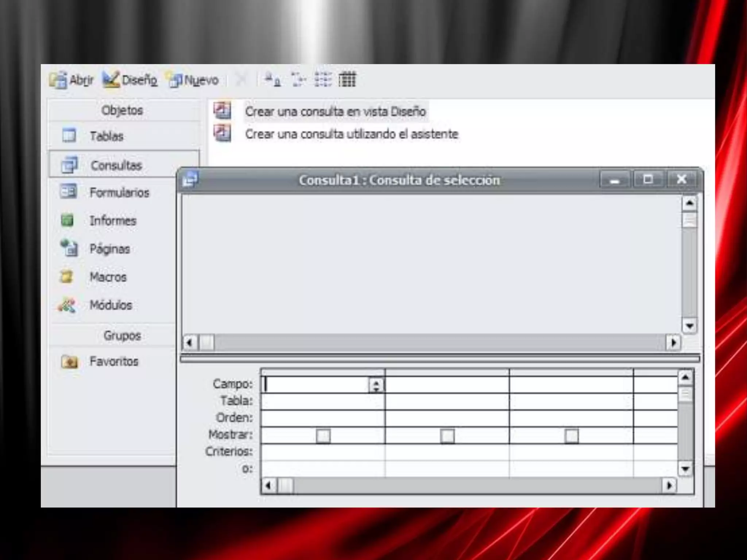
Task: Open the Formularios objects section
Action: pos(119,192)
